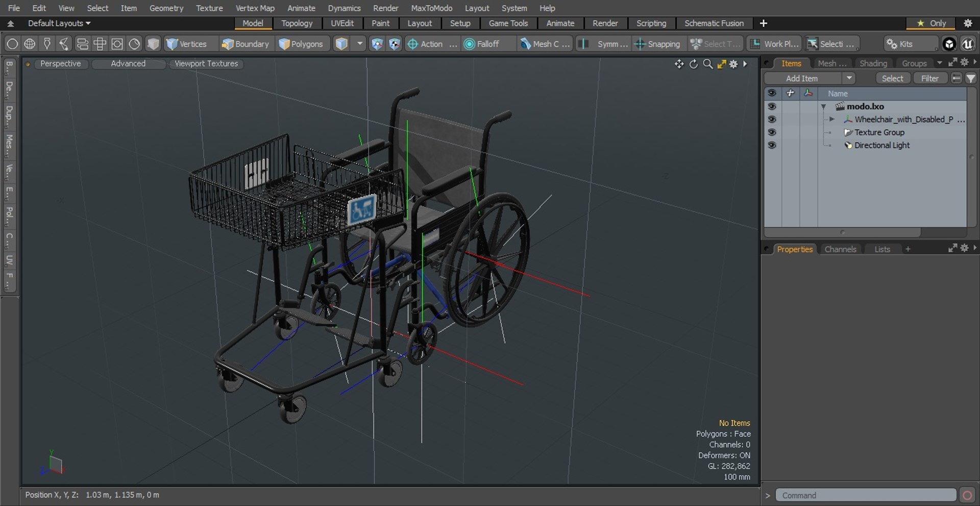Click the curve path tool icon
The image size is (980, 506).
tap(64, 44)
